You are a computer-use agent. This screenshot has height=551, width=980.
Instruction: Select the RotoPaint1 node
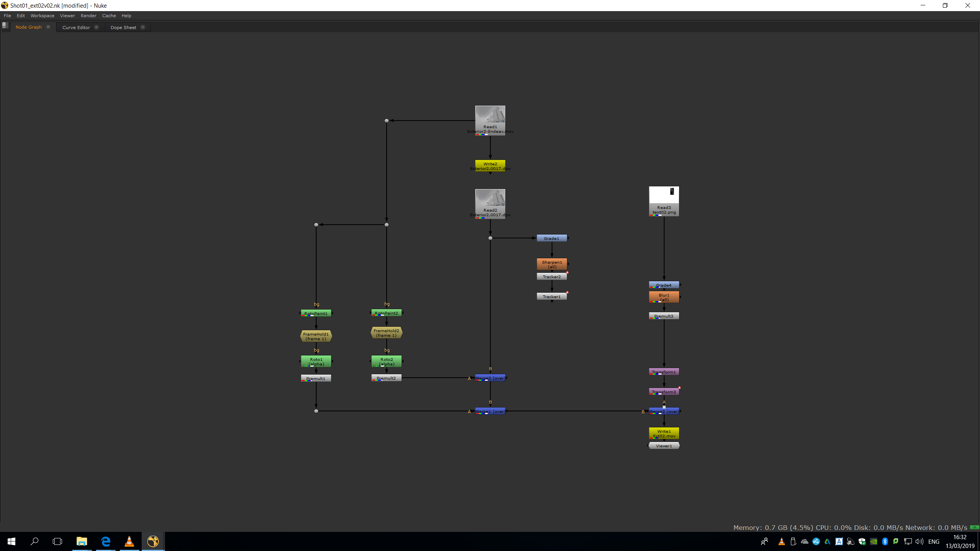(316, 313)
